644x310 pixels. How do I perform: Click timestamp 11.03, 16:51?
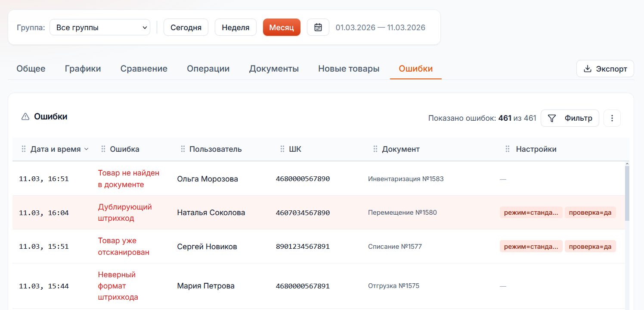point(44,178)
